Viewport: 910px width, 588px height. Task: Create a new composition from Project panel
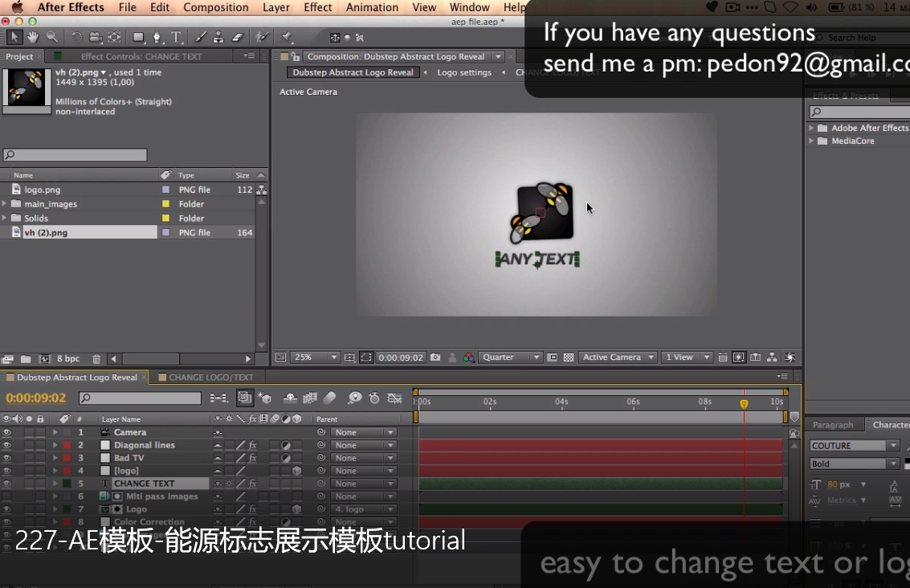[45, 359]
